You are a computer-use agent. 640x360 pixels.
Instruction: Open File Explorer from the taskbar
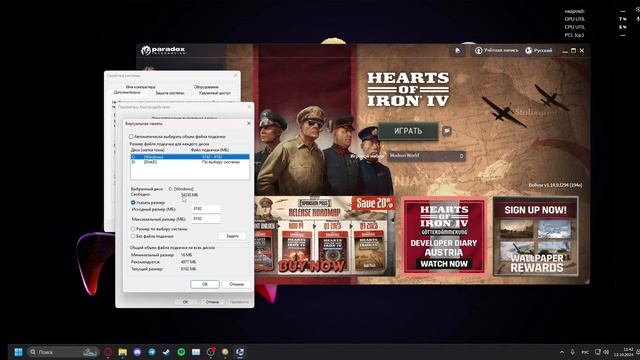point(122,352)
